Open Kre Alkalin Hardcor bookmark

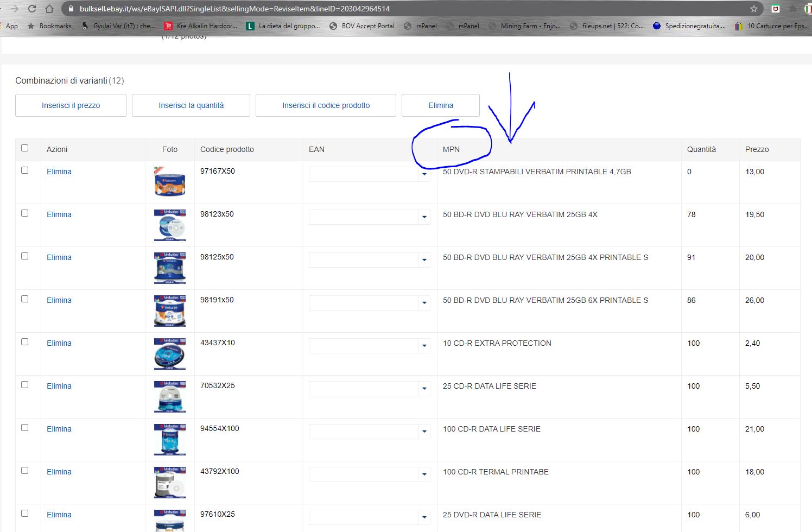tap(201, 26)
